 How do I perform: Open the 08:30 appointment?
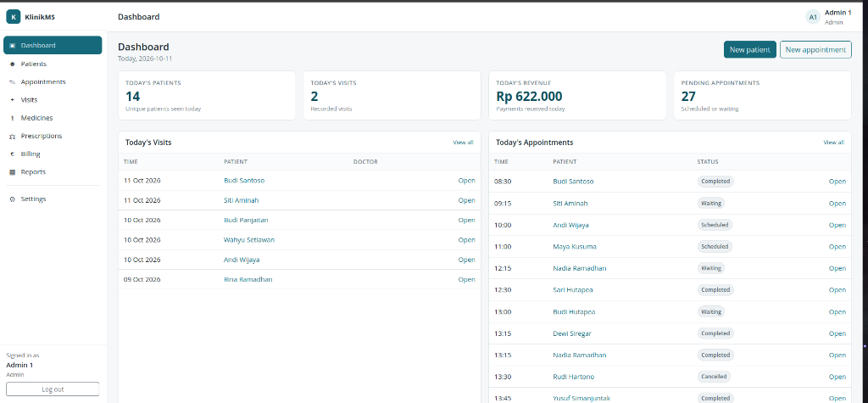point(837,182)
